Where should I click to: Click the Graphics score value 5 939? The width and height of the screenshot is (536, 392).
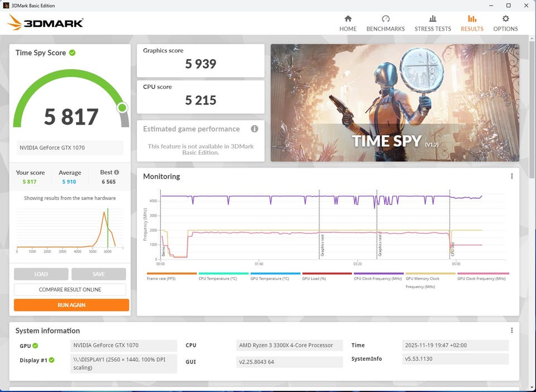pos(200,64)
